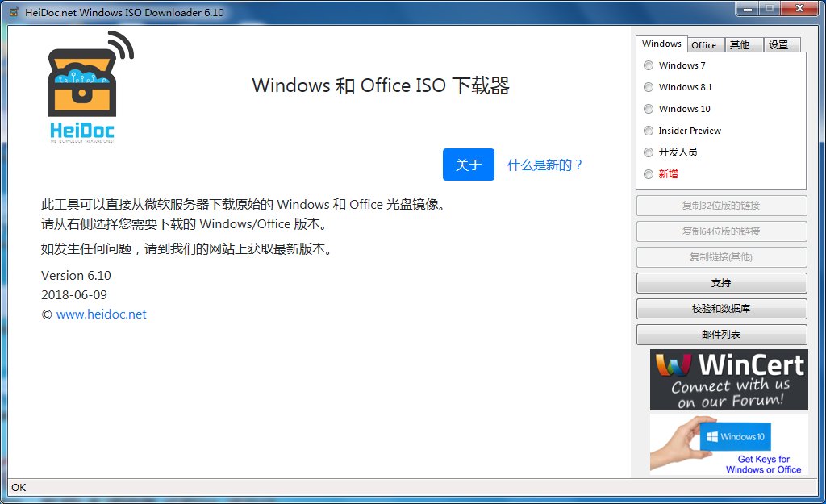Click the OK status bar text
The width and height of the screenshot is (826, 504).
click(19, 488)
